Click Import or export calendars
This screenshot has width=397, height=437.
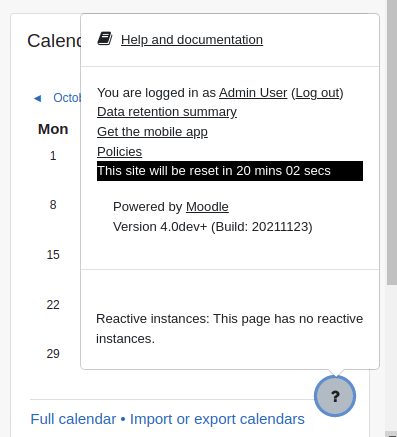pyautogui.click(x=217, y=419)
